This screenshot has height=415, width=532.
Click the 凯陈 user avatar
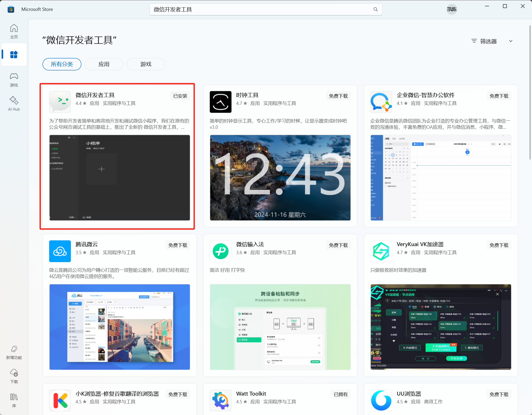(x=452, y=9)
